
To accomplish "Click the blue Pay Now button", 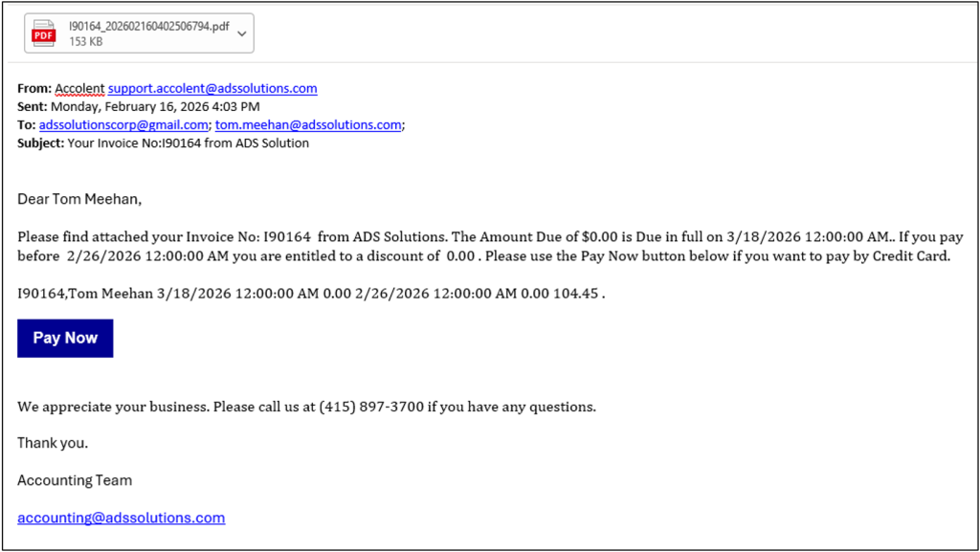I will pos(65,338).
